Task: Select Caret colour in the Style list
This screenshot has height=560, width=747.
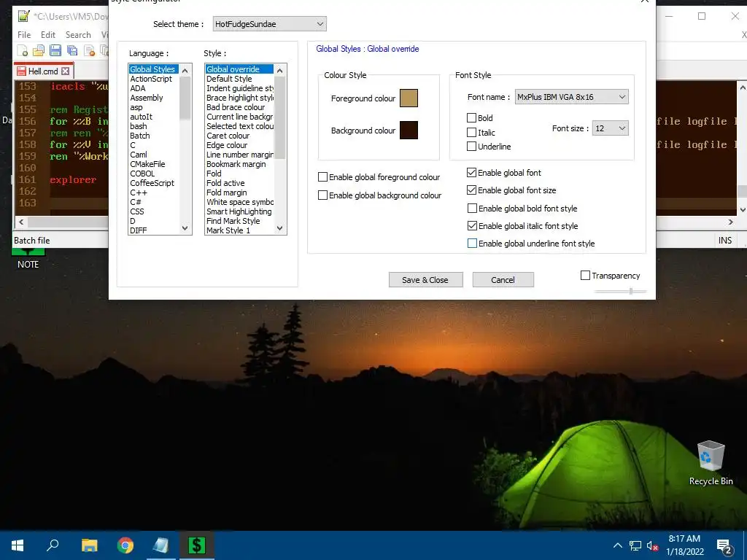Action: [x=228, y=136]
